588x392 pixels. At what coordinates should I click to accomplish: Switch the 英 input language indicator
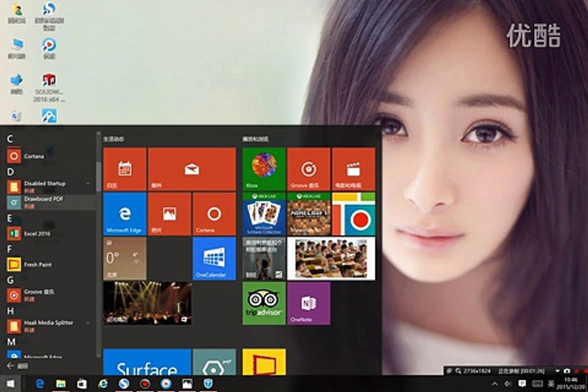tap(551, 383)
